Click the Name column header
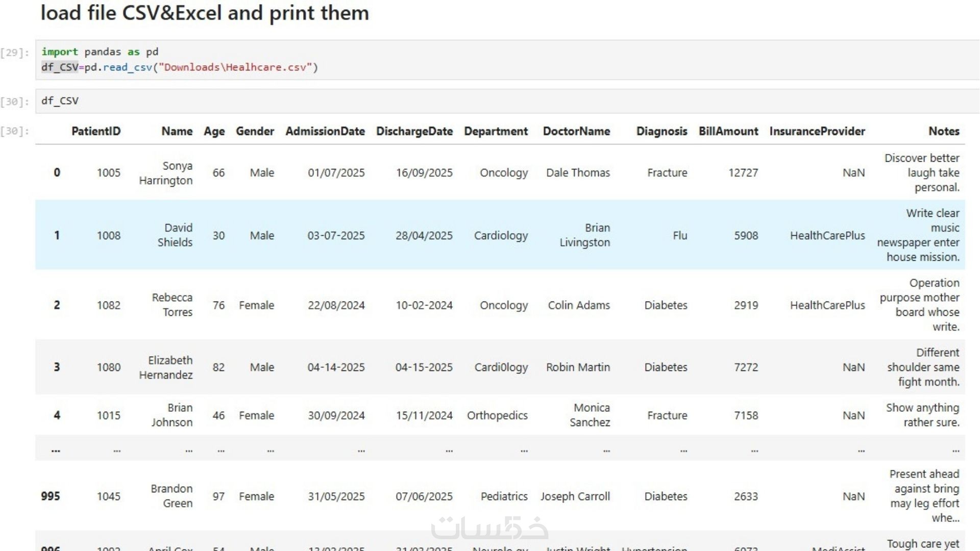 [177, 132]
